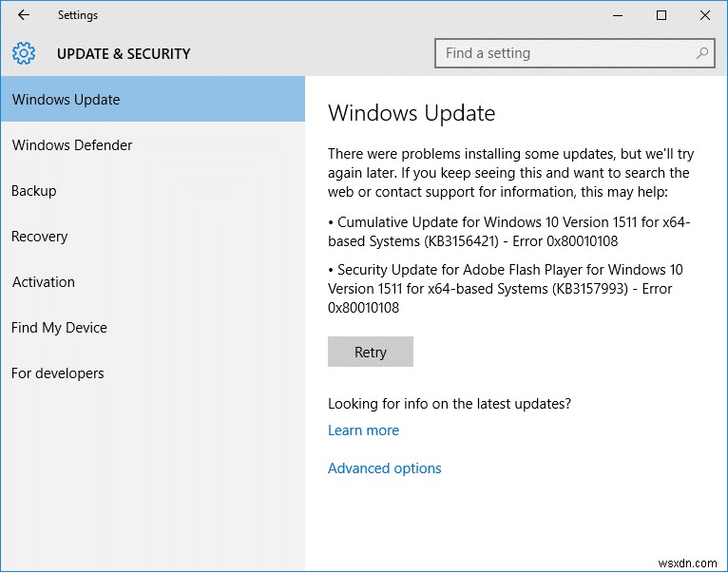
Task: Open Find My Device settings
Action: click(x=59, y=328)
